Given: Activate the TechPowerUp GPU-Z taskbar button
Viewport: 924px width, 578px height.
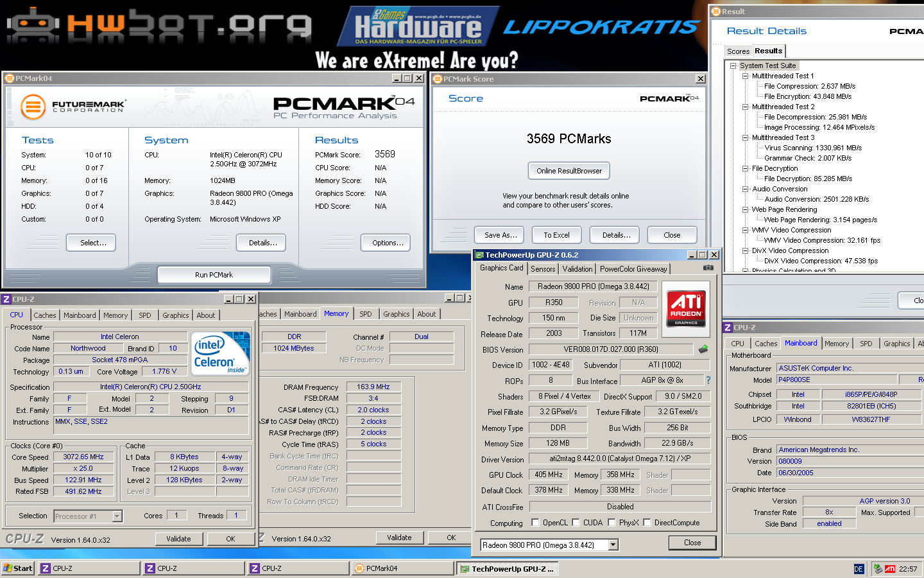Looking at the screenshot, I should click(508, 568).
